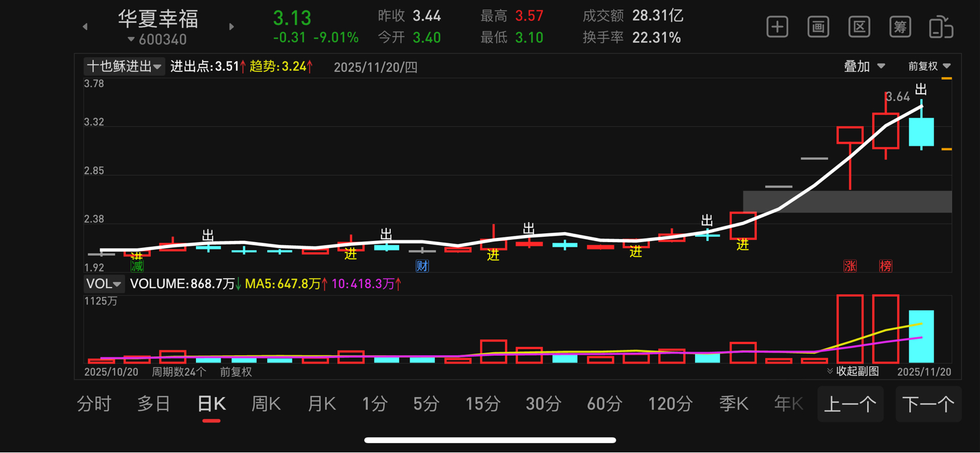Image resolution: width=980 pixels, height=453 pixels.
Task: Go to previous stock with left arrow
Action: click(85, 27)
